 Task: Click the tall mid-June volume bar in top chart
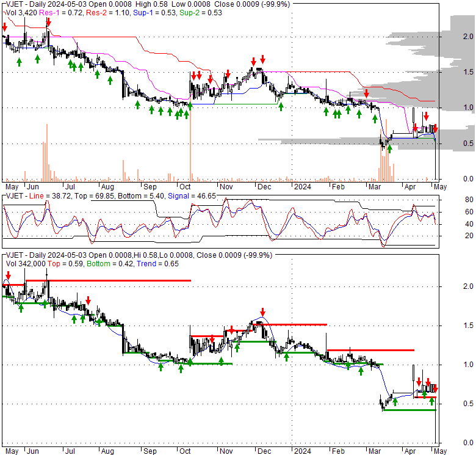(x=47, y=153)
